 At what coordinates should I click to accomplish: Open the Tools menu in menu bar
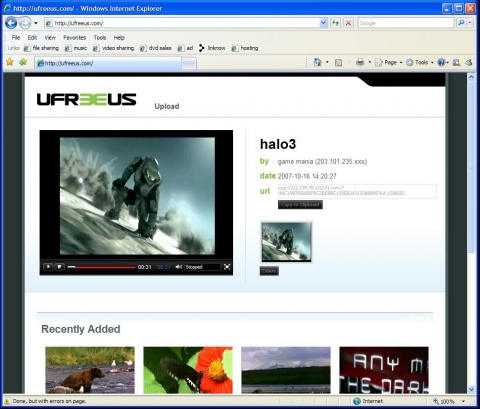pyautogui.click(x=100, y=37)
